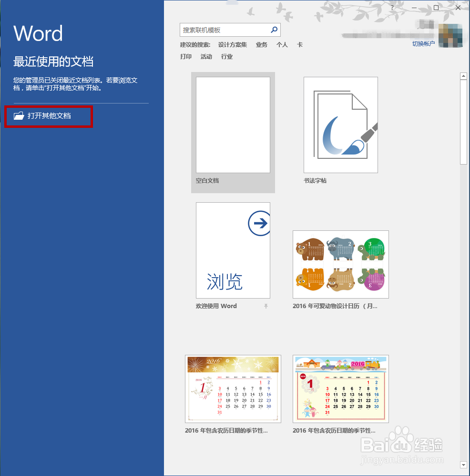Click the 最近使用的文档 heading
Image resolution: width=470 pixels, height=476 pixels.
pos(53,62)
